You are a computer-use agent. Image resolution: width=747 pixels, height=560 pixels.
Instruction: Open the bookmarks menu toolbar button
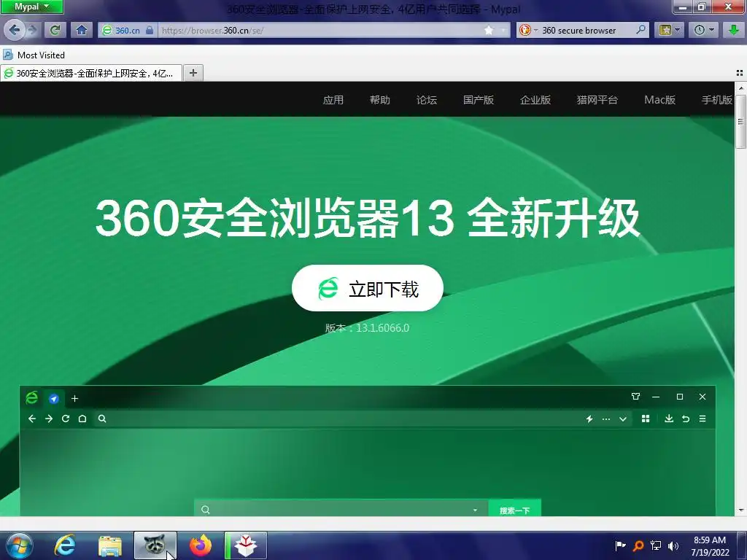tap(670, 31)
